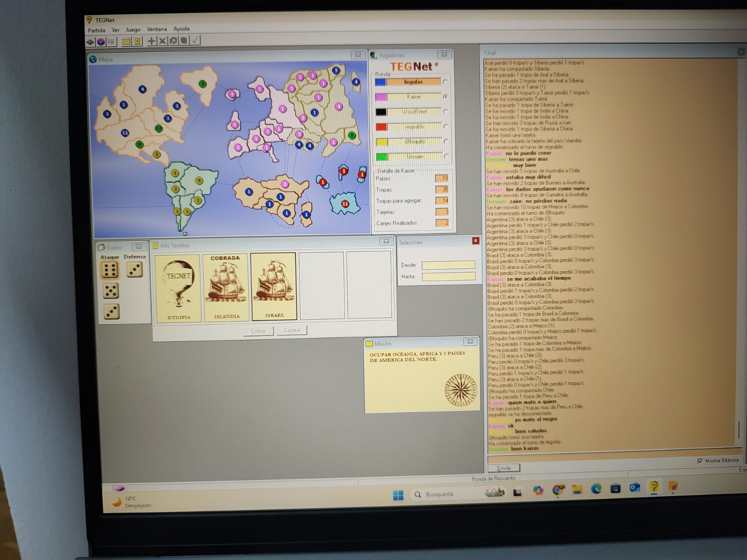Click the list toolbar icon
Screen dimensions: 747x560
[x=112, y=42]
